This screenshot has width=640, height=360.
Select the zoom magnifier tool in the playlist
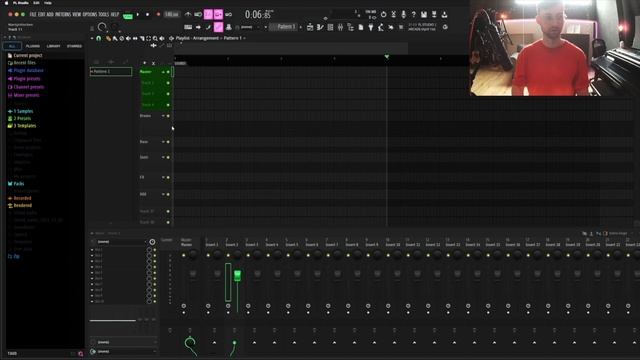[155, 38]
